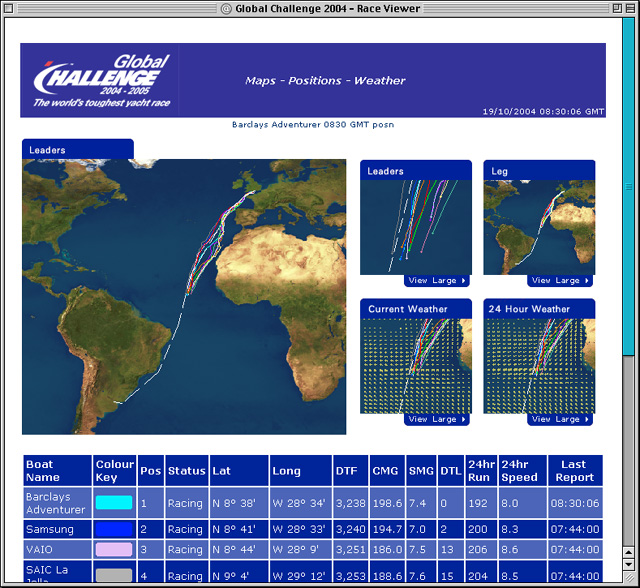
Task: Open the Current Weather thumbnail map
Action: click(x=416, y=366)
